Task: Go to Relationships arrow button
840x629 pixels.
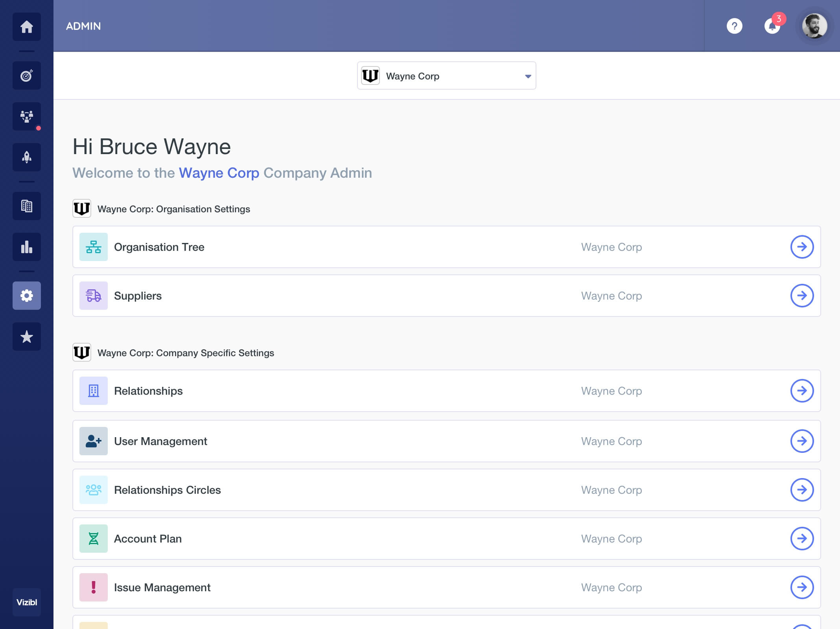Action: (x=802, y=391)
